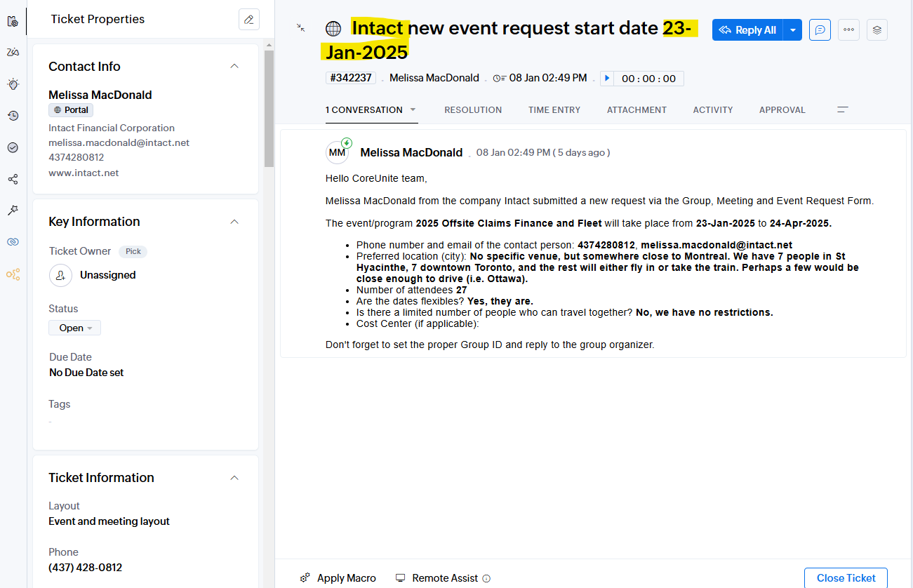Screen dimensions: 913x588
Task: Click Pick to assign ticket owner
Action: pyautogui.click(x=133, y=251)
